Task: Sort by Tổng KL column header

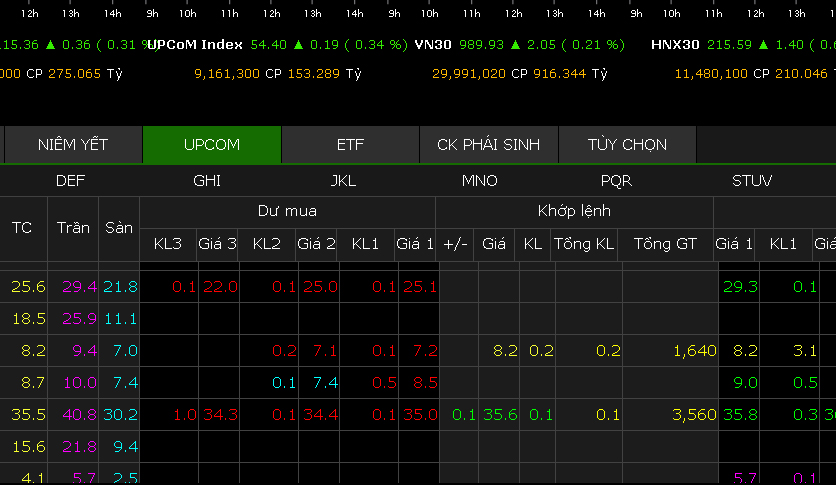Action: point(585,243)
